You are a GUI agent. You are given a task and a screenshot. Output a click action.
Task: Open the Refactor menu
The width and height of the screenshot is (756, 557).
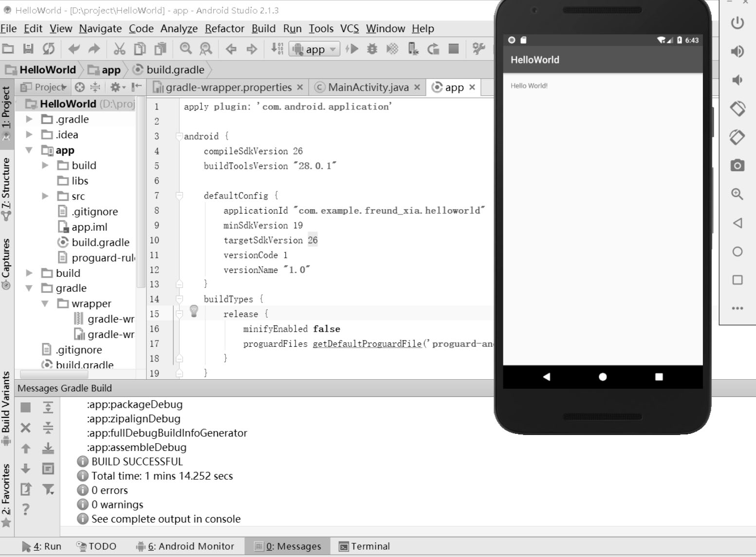[x=224, y=29]
